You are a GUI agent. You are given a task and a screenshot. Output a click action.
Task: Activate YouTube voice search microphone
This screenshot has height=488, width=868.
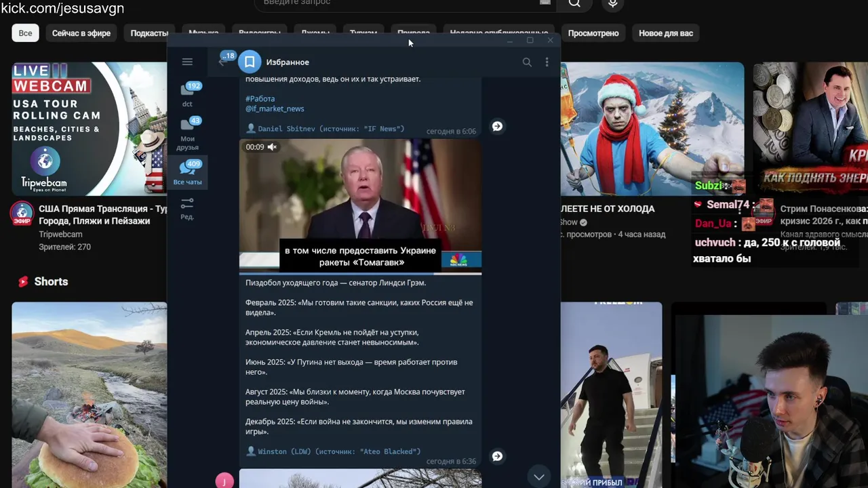pyautogui.click(x=612, y=3)
